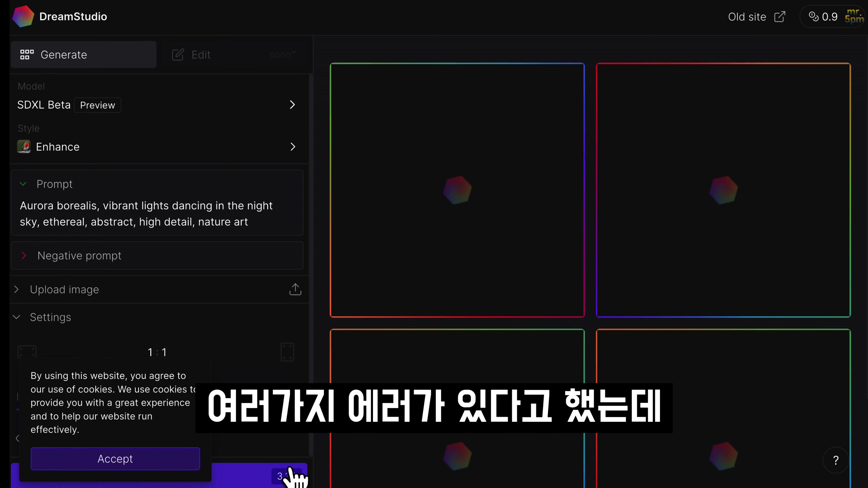Open the Old site external link
Screen dimensions: 868x488
coord(757,17)
